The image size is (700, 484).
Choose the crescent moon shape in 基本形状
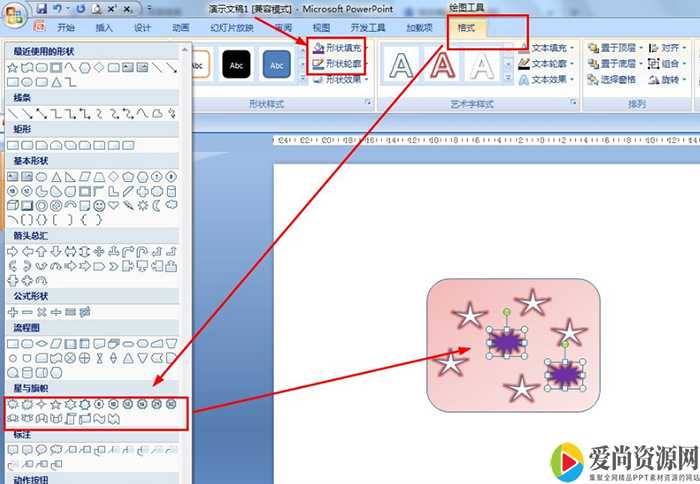coord(156,205)
